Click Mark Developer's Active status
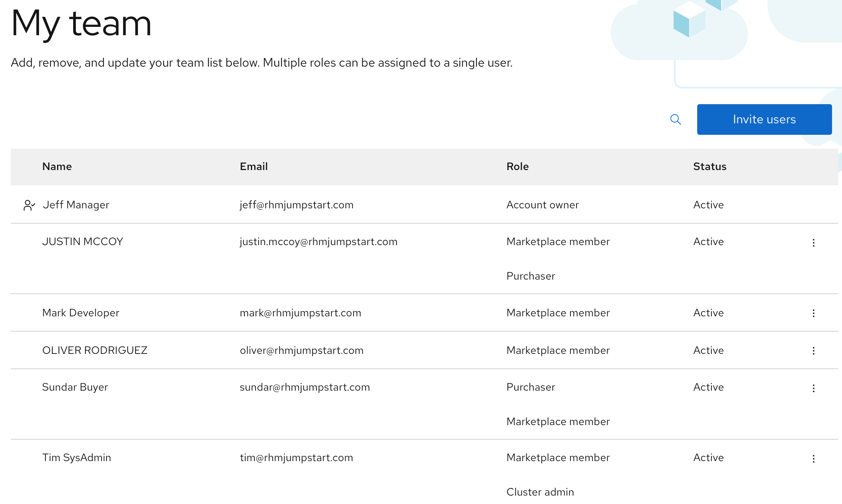 tap(708, 313)
